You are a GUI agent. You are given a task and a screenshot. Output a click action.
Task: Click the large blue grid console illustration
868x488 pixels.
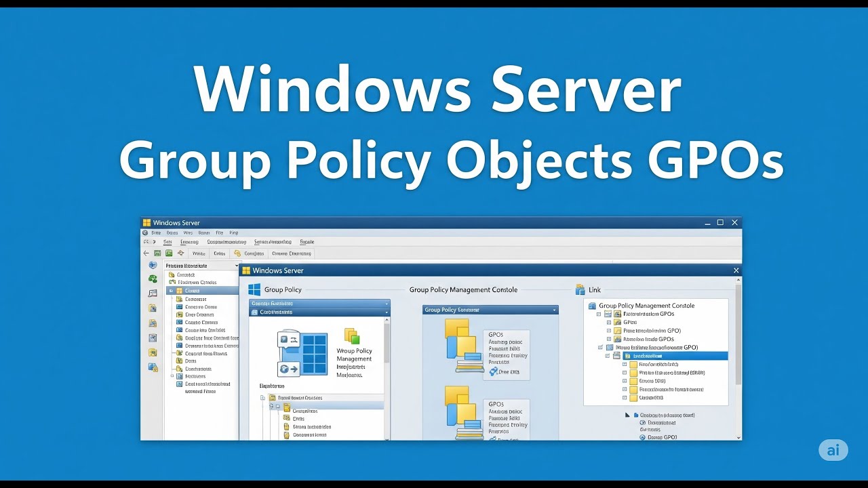[x=302, y=353]
